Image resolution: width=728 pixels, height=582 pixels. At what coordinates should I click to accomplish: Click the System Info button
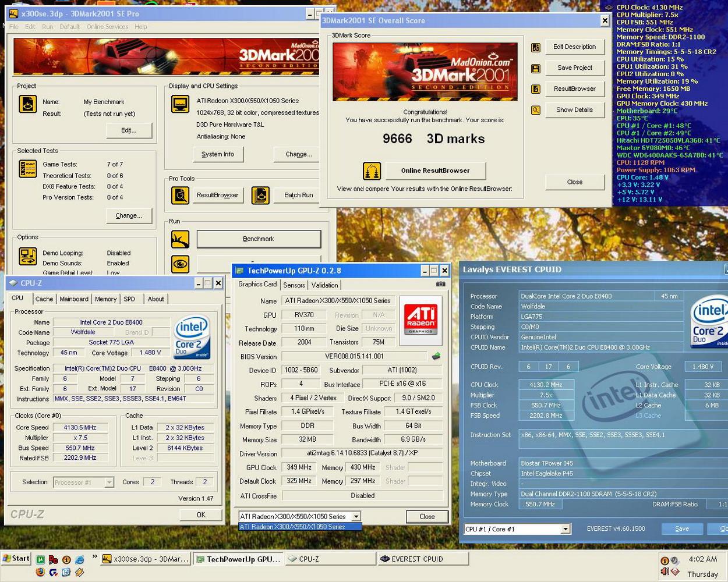[x=218, y=154]
